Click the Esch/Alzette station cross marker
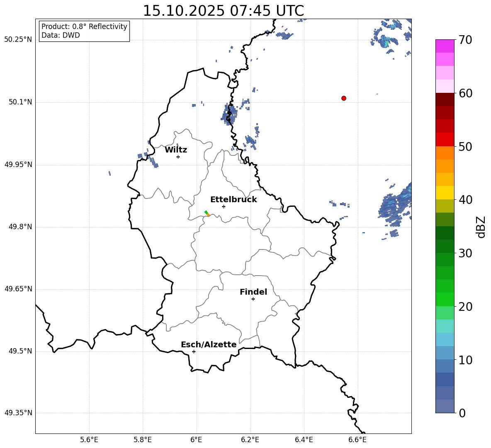This screenshot has width=491, height=448. tap(194, 351)
